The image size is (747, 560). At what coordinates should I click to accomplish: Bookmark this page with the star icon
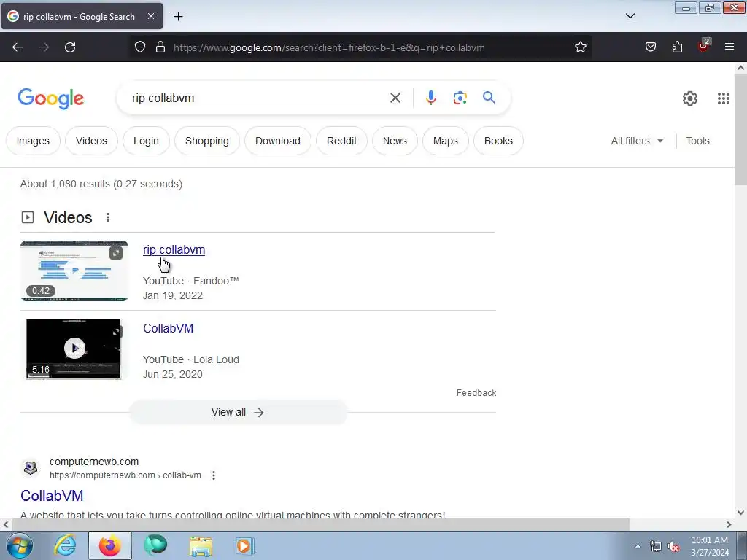point(580,47)
